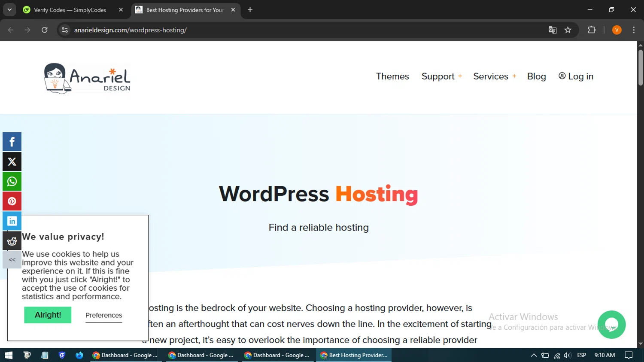Click the address bar URL

point(130,30)
